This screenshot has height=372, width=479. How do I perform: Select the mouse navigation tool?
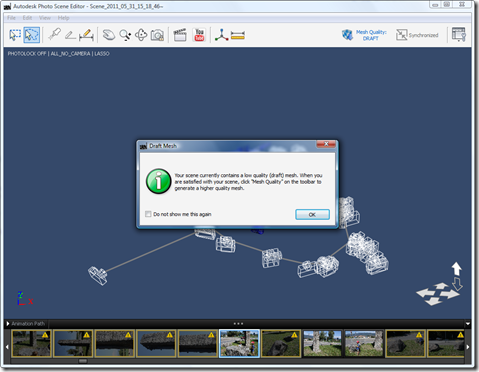tap(109, 35)
